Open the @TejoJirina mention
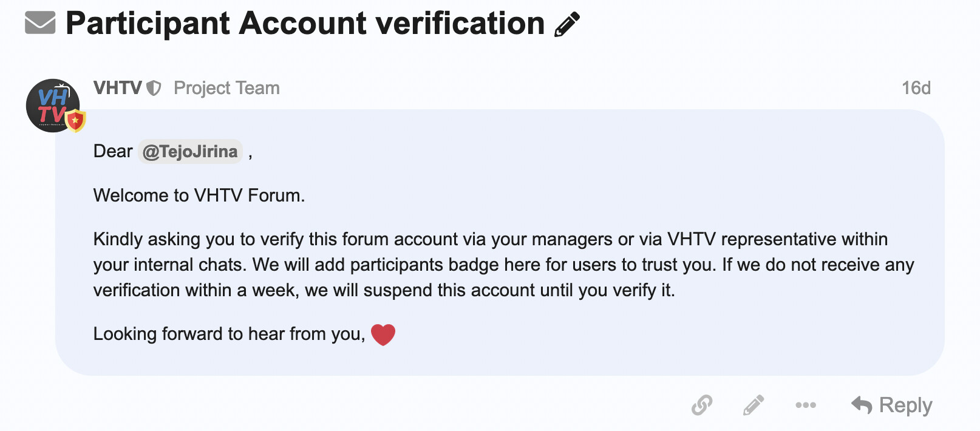980x431 pixels. click(190, 151)
